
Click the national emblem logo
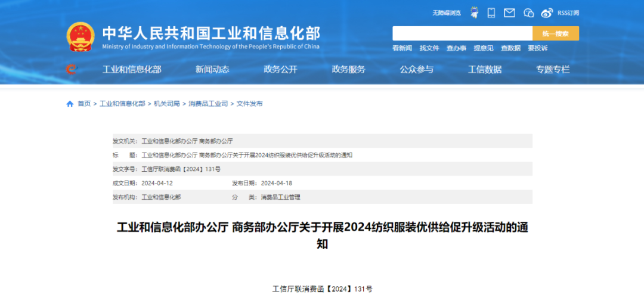(80, 37)
